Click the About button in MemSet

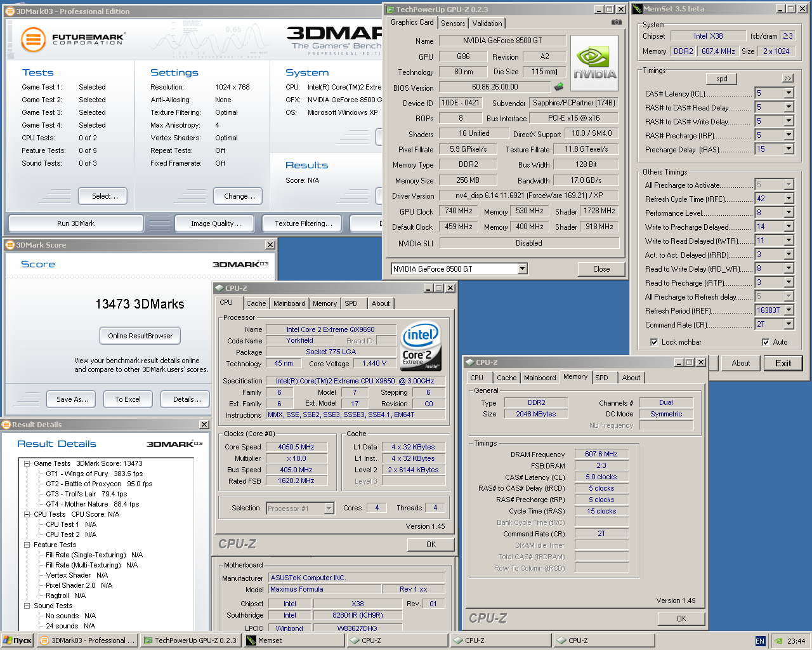click(x=740, y=363)
